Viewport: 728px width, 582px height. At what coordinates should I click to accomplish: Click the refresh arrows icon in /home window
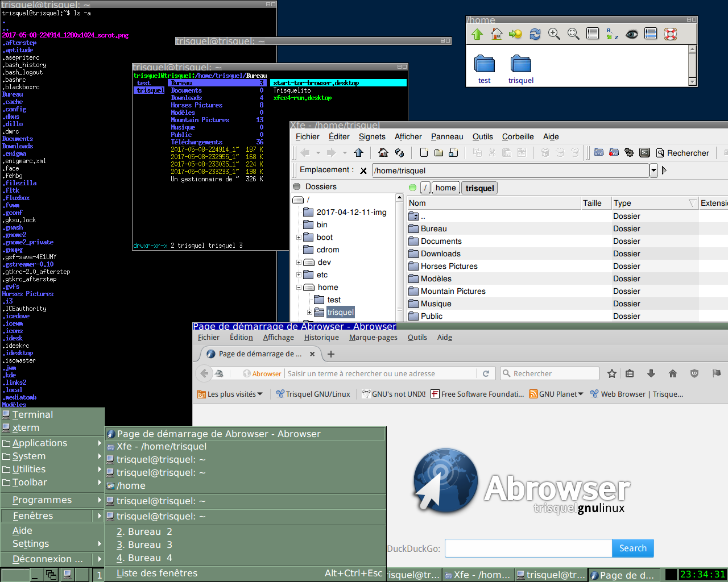pyautogui.click(x=535, y=34)
